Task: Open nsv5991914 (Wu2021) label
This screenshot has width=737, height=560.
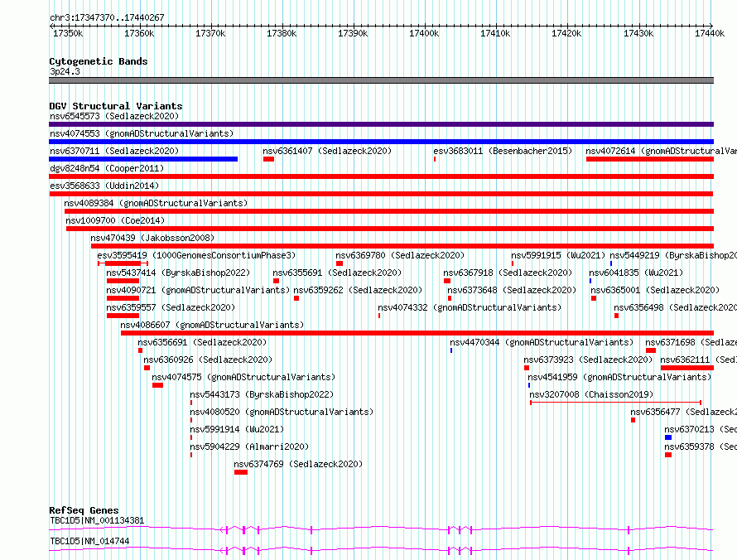Action: 237,429
